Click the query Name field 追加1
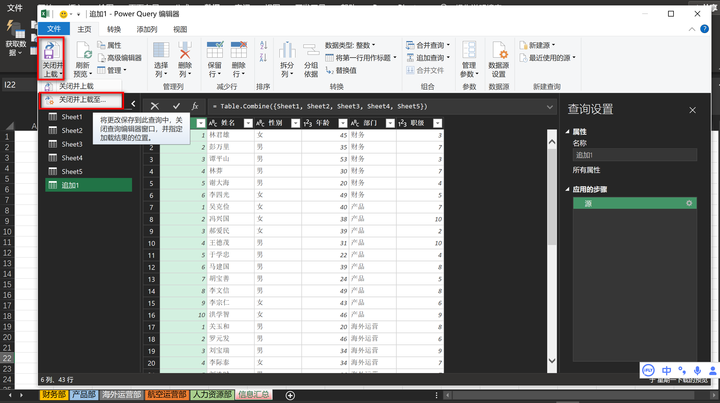 coord(635,155)
